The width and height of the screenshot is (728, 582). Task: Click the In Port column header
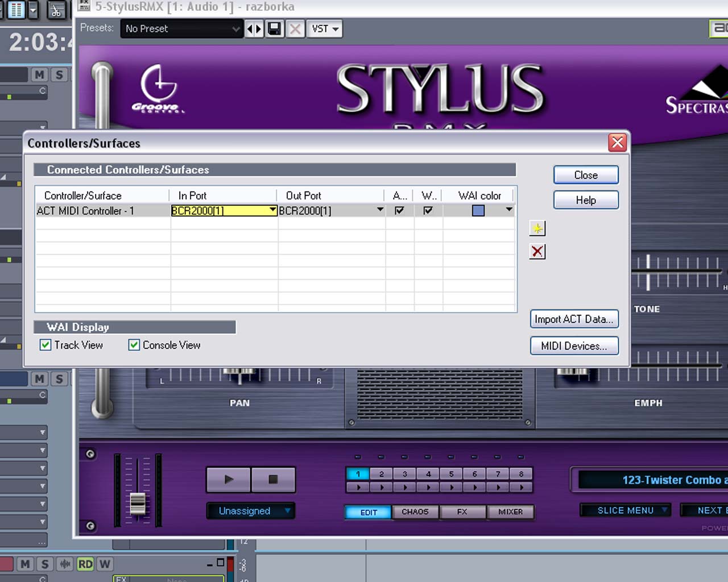[224, 196]
